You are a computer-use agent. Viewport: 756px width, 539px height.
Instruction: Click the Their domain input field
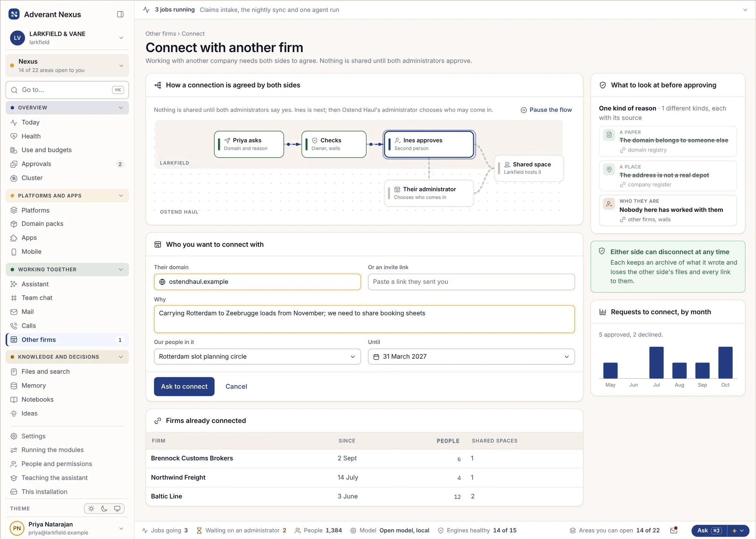click(x=257, y=282)
